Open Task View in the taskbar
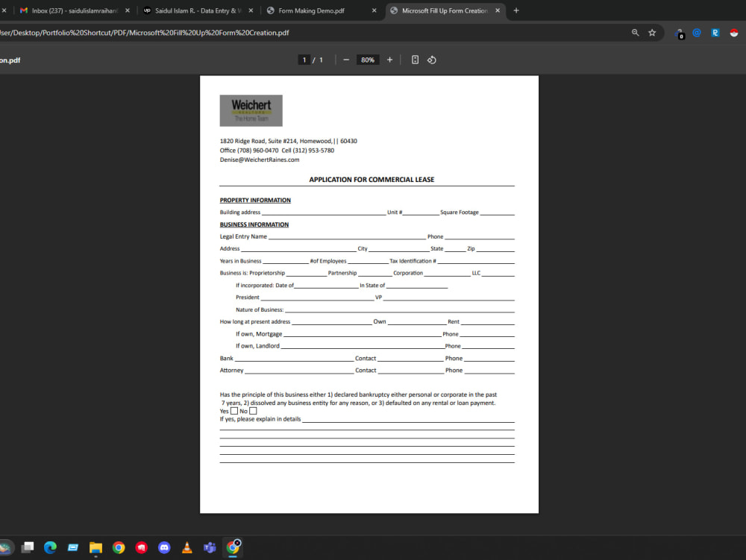The height and width of the screenshot is (560, 746). tap(27, 547)
